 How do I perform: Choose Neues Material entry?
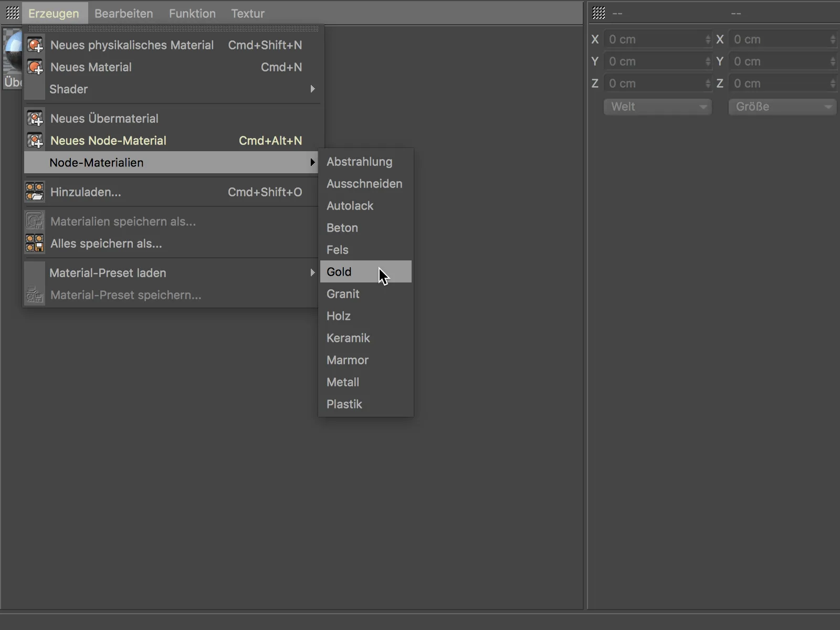tap(172, 67)
